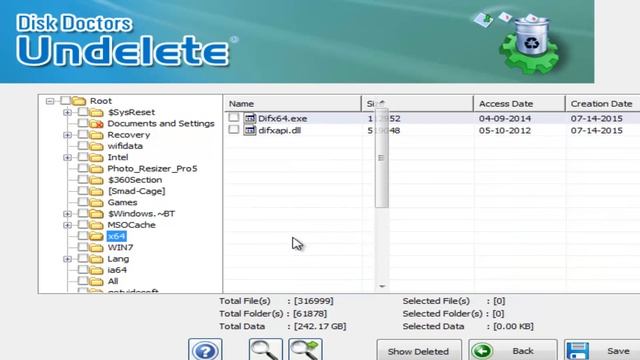Click the overlay scrollbar thumb
This screenshot has height=360, width=640.
coord(381,158)
